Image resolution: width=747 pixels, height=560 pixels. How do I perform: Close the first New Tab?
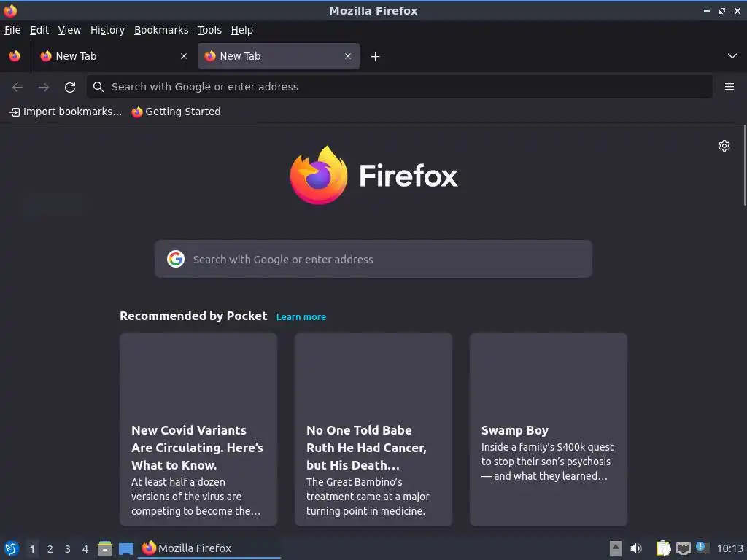[x=184, y=56]
